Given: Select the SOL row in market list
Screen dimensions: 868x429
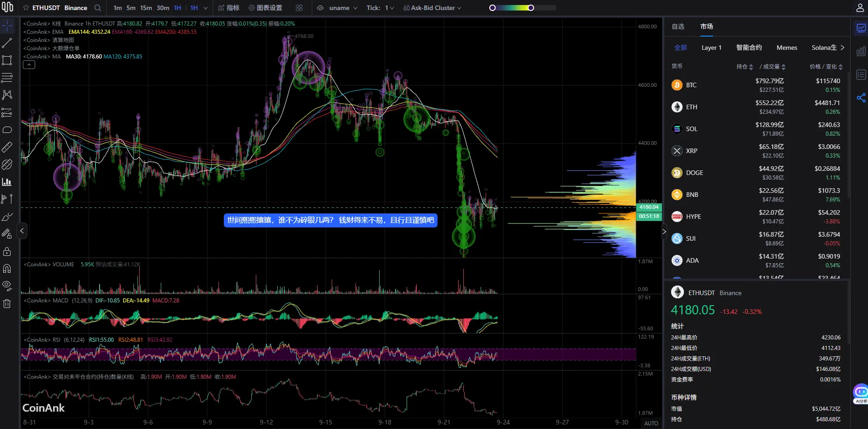Looking at the screenshot, I should tap(756, 129).
